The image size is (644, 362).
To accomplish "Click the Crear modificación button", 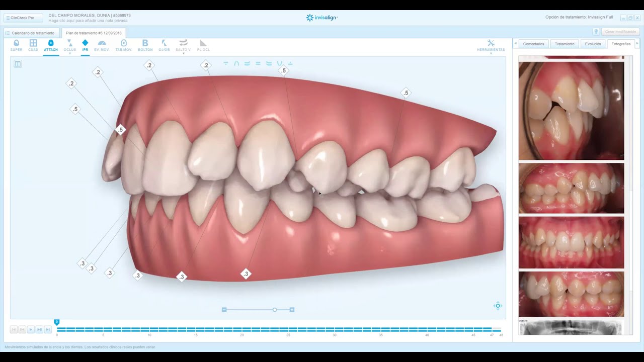I will (x=620, y=32).
